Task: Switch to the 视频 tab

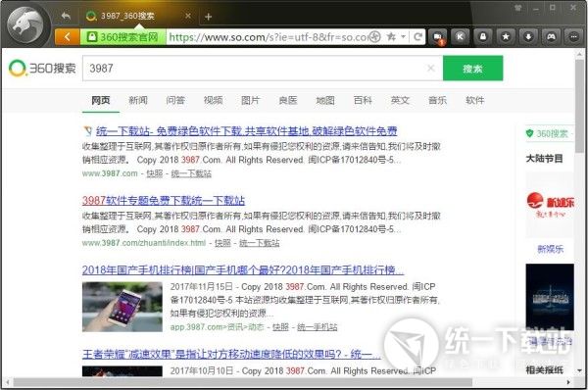Action: tap(213, 100)
